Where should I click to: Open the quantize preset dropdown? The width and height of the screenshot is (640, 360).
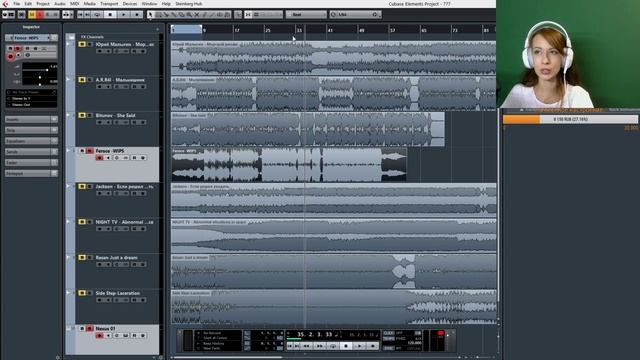coord(355,15)
